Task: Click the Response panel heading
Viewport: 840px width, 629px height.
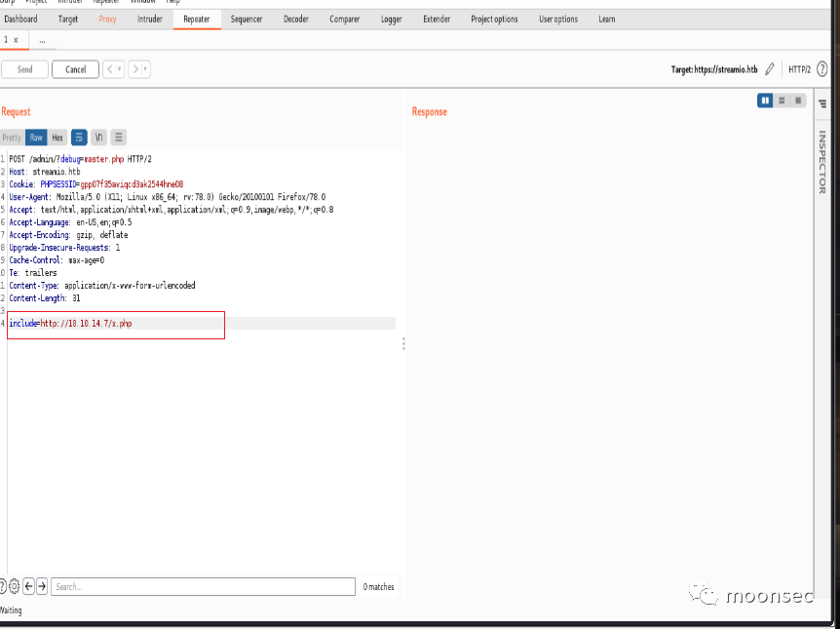Action: coord(429,111)
